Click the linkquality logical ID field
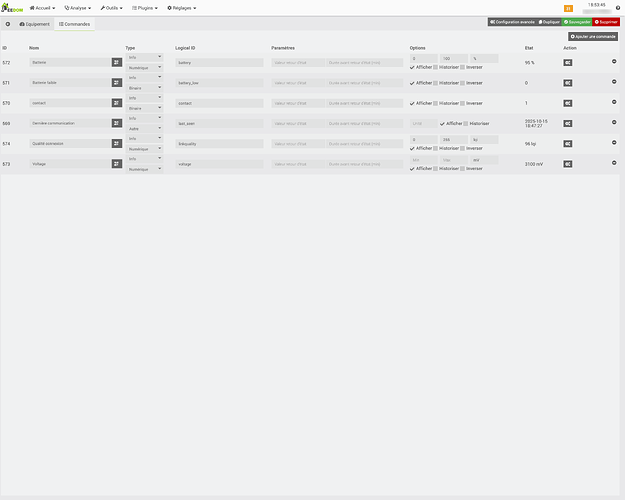The image size is (625, 500). coord(219,144)
